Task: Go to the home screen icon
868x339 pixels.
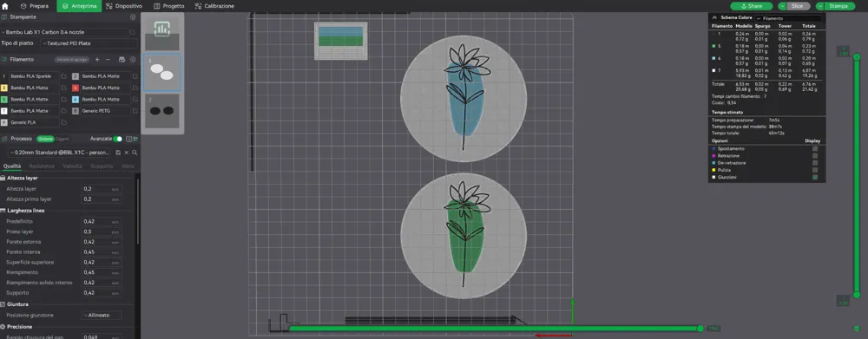Action: point(5,6)
